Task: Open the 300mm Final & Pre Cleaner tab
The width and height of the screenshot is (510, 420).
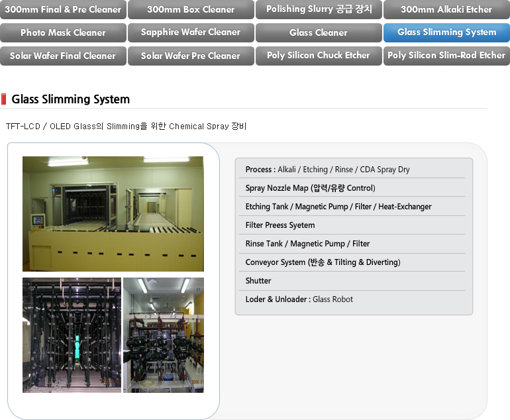Action: click(63, 9)
